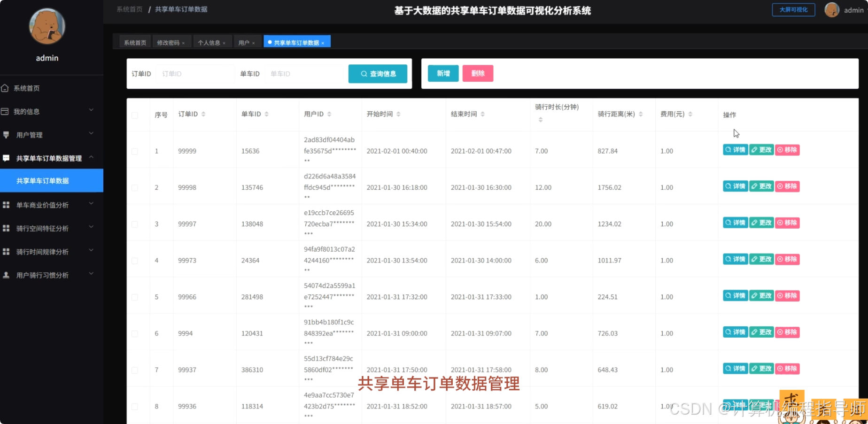Check the row for order 9994
This screenshot has height=424, width=868.
pos(135,333)
